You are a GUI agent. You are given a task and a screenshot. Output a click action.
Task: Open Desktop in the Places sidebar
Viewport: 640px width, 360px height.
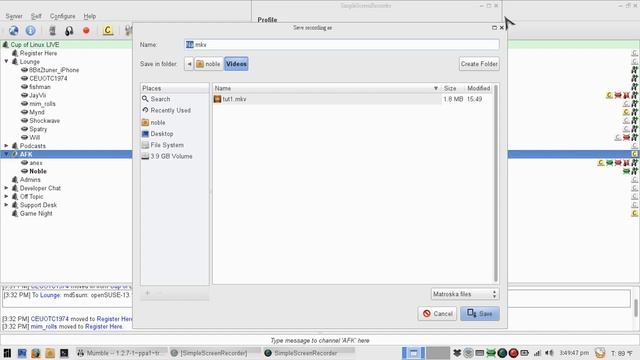pyautogui.click(x=162, y=133)
